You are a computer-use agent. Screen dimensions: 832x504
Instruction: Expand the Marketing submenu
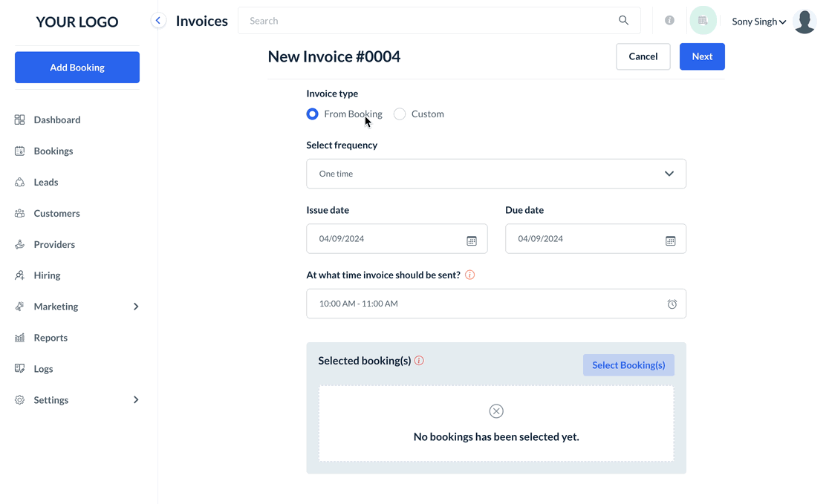[136, 307]
